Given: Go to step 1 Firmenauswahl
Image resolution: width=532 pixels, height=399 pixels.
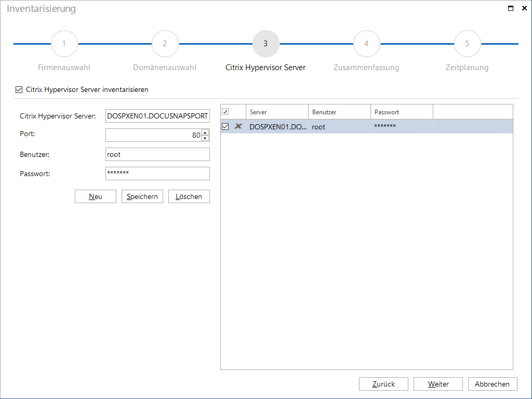Looking at the screenshot, I should (64, 44).
